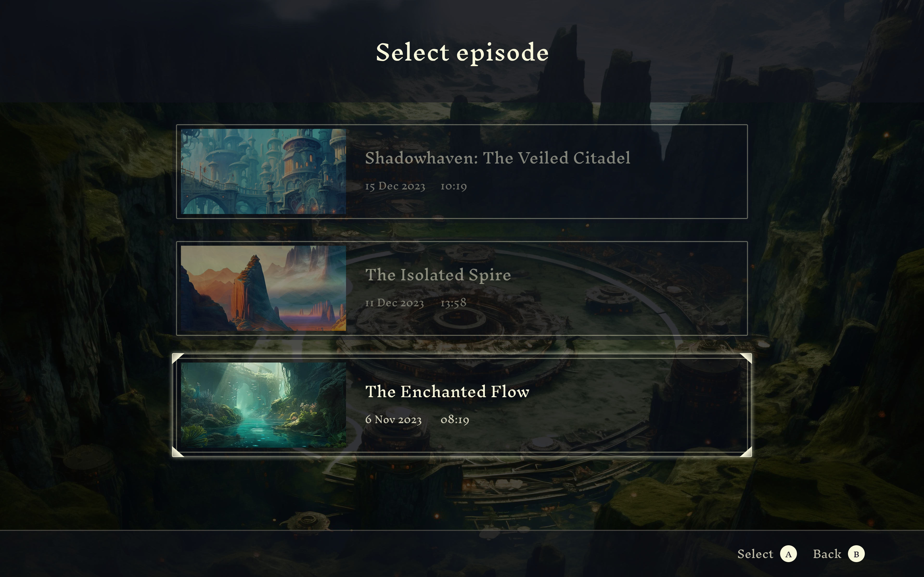Select episode Shadowhaven: The Veiled Citadel title
This screenshot has height=577, width=924.
coord(498,158)
